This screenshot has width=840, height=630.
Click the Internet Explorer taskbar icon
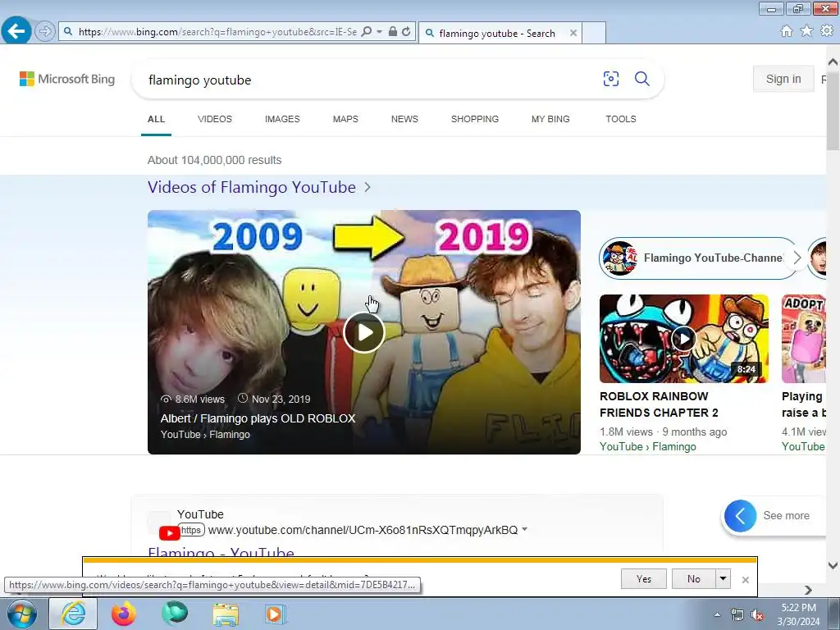click(x=73, y=614)
